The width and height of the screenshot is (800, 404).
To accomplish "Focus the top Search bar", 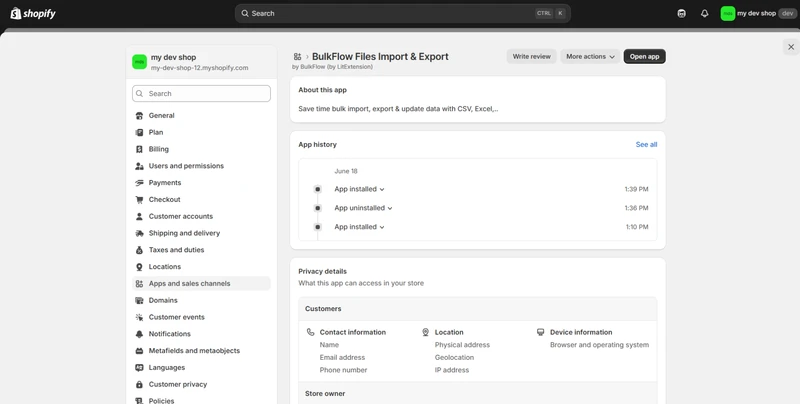I will click(x=403, y=14).
